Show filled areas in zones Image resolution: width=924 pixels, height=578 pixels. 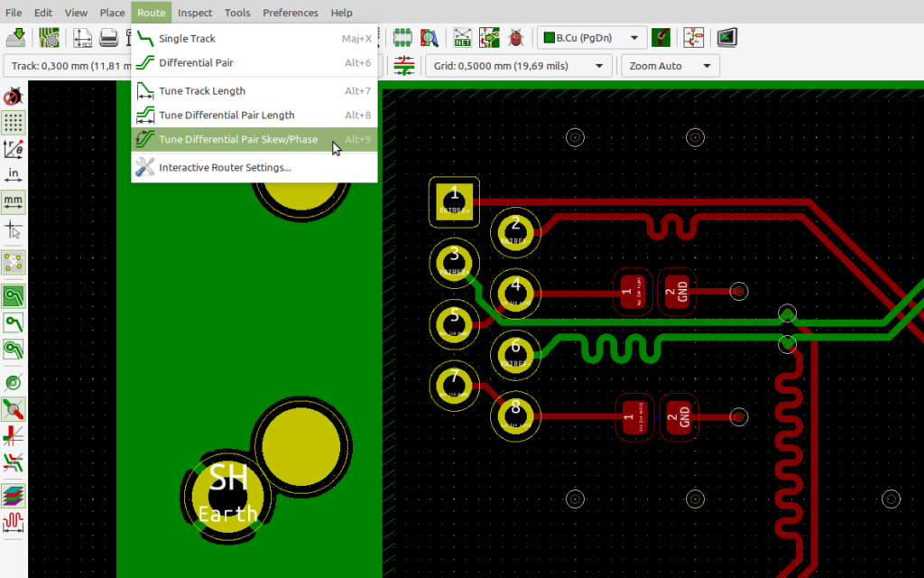coord(13,296)
